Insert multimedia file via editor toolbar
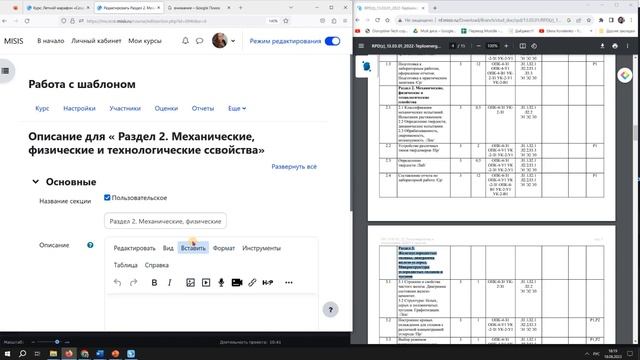640x360 pixels. [206, 282]
